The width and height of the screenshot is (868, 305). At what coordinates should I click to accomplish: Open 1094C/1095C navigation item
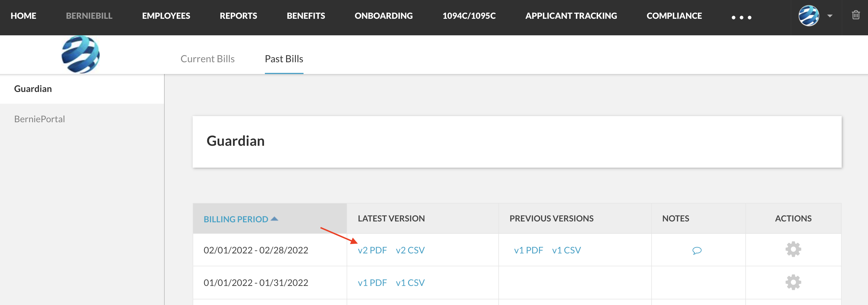tap(469, 16)
